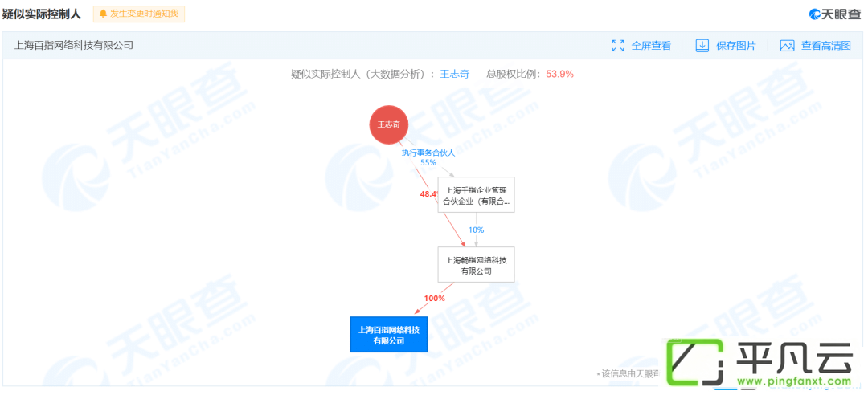Open 全屏查看 fullscreen view
Image resolution: width=868 pixels, height=395 pixels.
[651, 46]
